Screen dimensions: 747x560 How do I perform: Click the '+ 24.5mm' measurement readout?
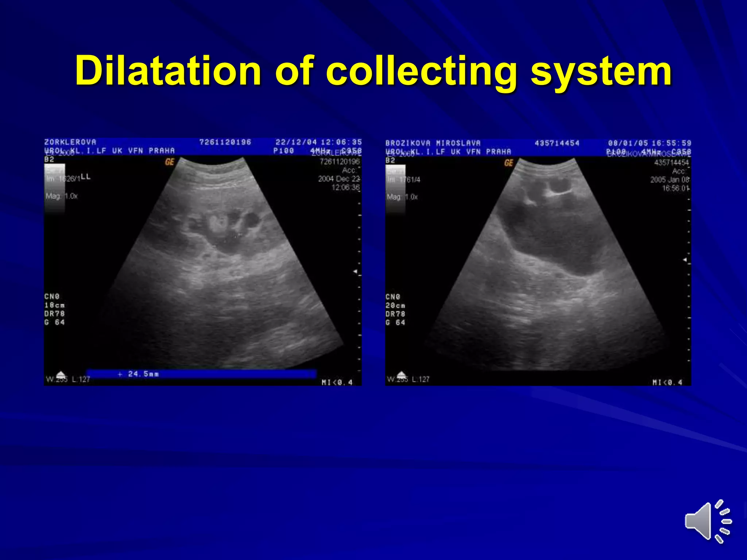139,374
